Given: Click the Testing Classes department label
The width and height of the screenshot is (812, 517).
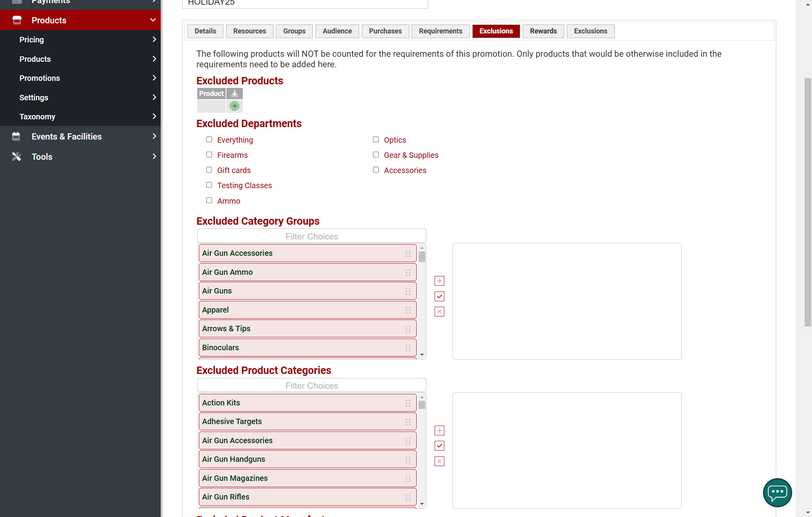Looking at the screenshot, I should point(244,185).
